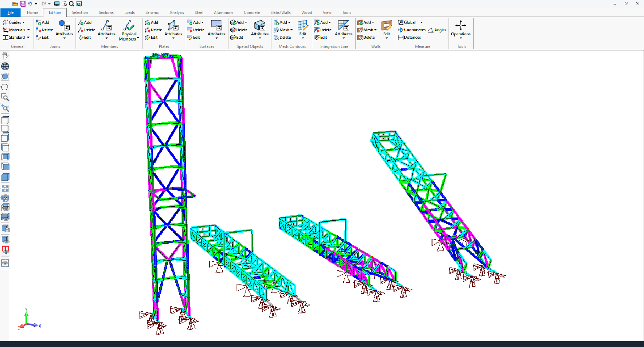Click Delete in the Surfaces group
The width and height of the screenshot is (644, 347).
(x=196, y=29)
